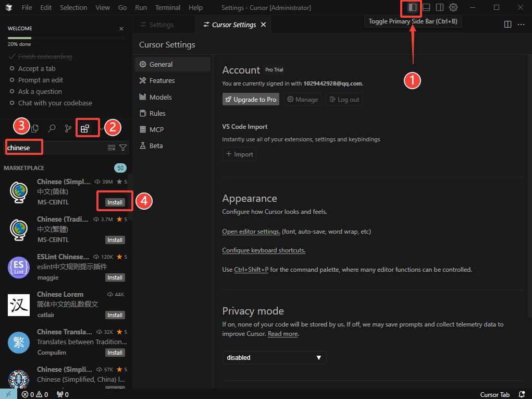This screenshot has height=399, width=532.
Task: Select Models in settings sidebar
Action: (x=172, y=97)
